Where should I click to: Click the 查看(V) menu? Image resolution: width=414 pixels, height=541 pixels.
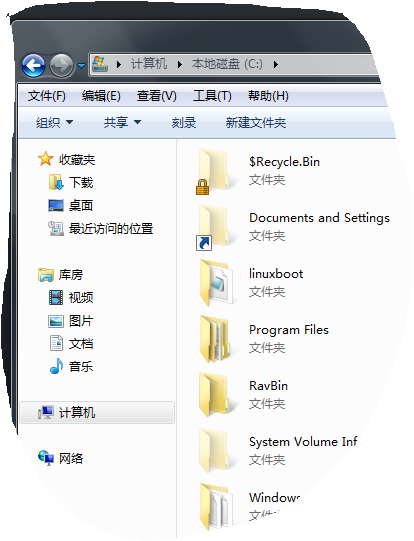click(x=157, y=96)
